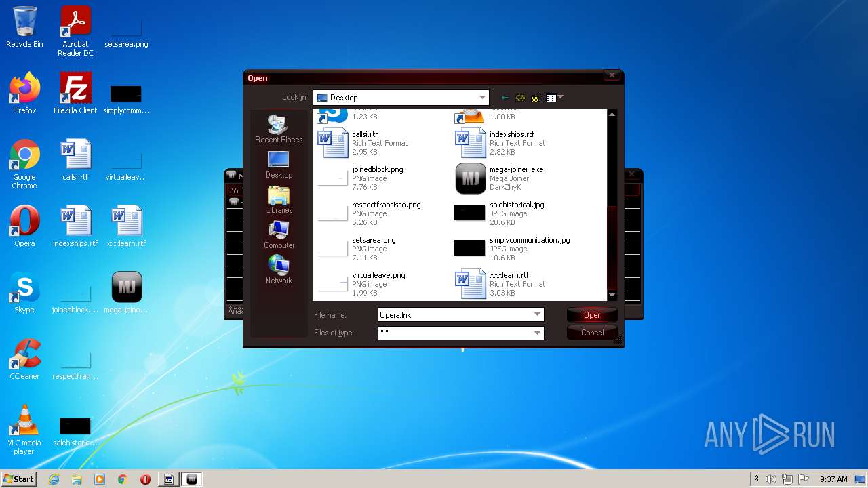Select VLC media player desktop shortcut

[24, 430]
